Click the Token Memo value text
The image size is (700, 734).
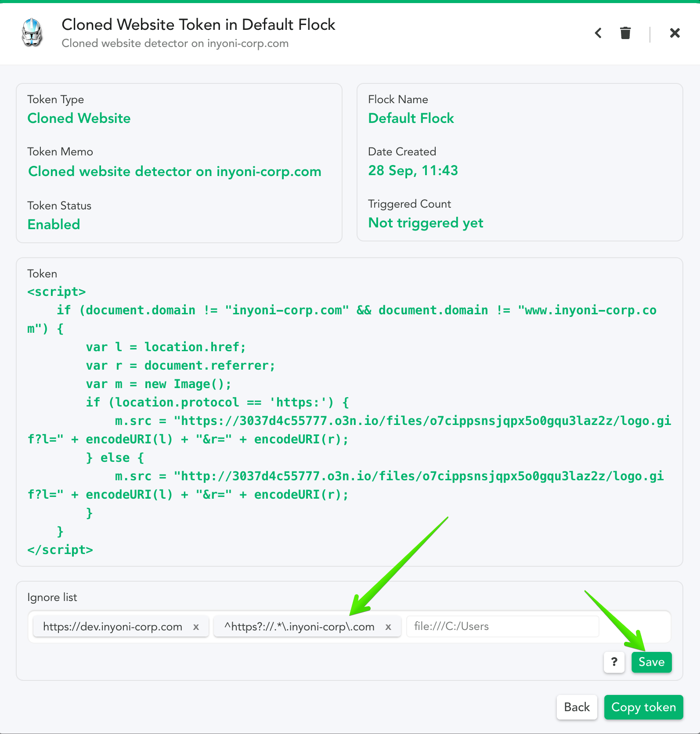coord(175,171)
